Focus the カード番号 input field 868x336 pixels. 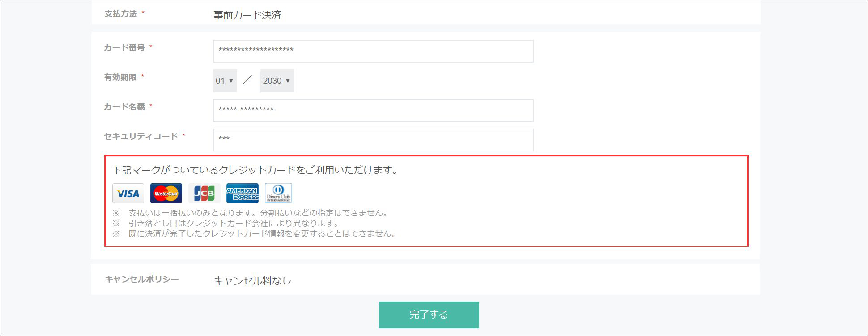373,51
